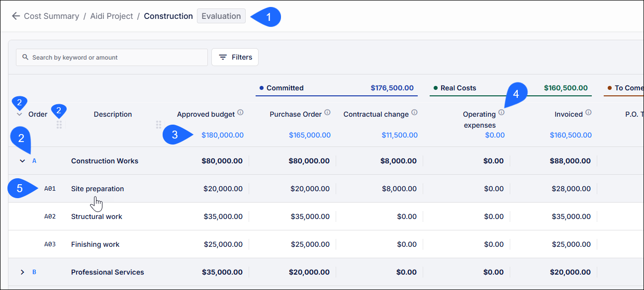Click the drag handle right of Description column
This screenshot has width=644, height=290.
coord(159,125)
